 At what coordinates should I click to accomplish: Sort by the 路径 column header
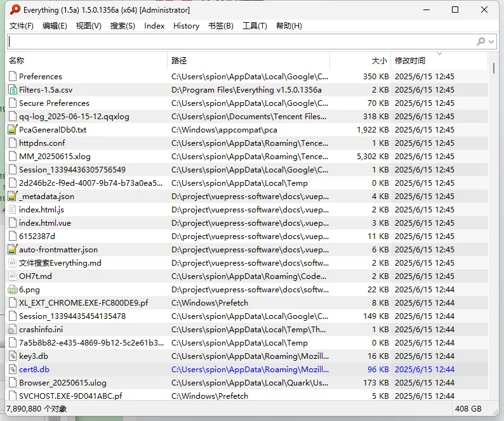[x=248, y=60]
